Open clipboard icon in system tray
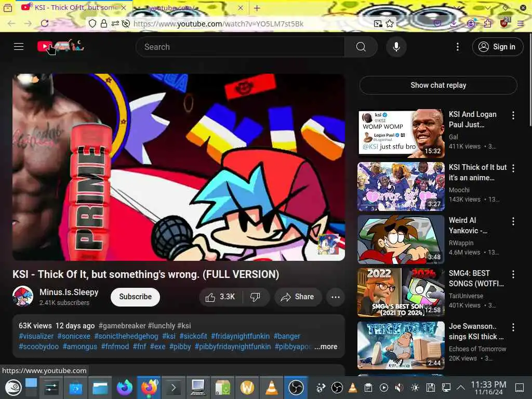 368,388
